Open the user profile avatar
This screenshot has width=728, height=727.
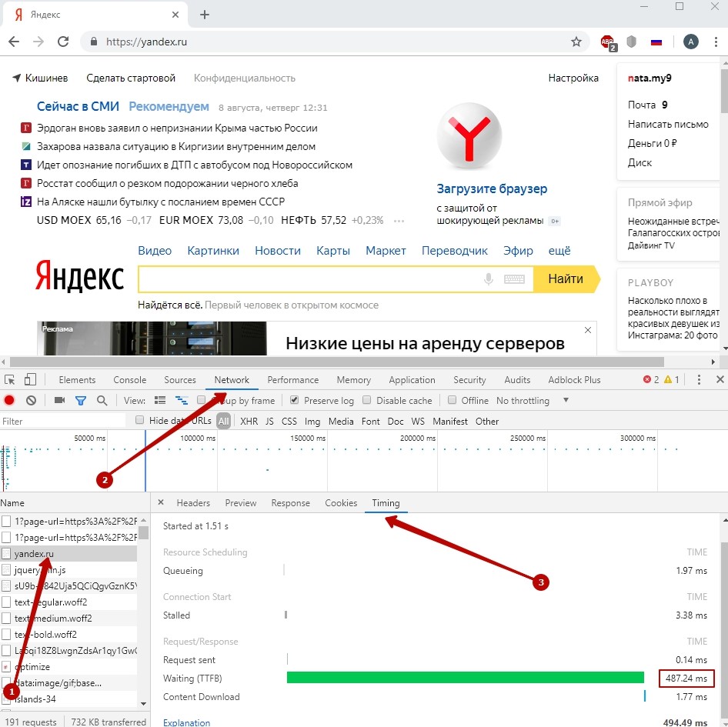pyautogui.click(x=691, y=42)
